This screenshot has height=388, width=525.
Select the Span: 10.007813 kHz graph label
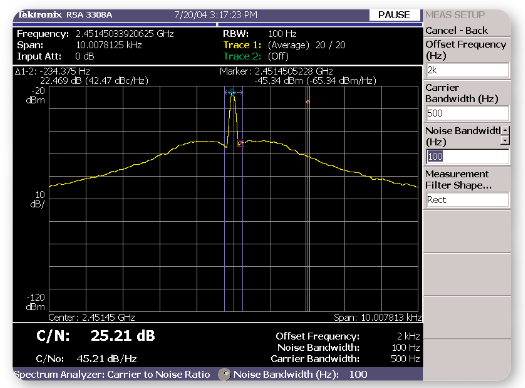click(377, 317)
